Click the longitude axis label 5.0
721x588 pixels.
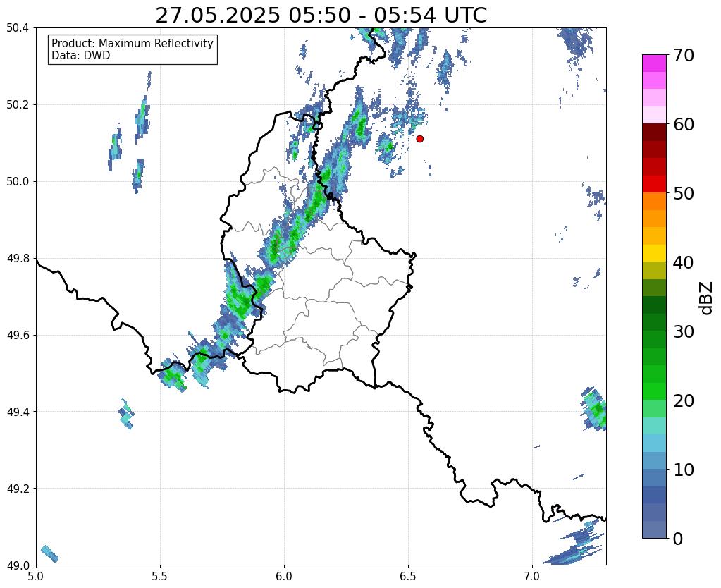[36, 576]
